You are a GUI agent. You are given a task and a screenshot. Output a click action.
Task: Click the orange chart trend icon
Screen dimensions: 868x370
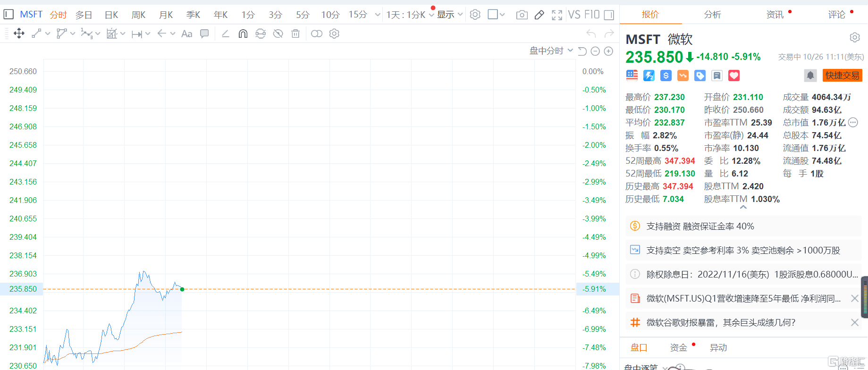coord(683,76)
